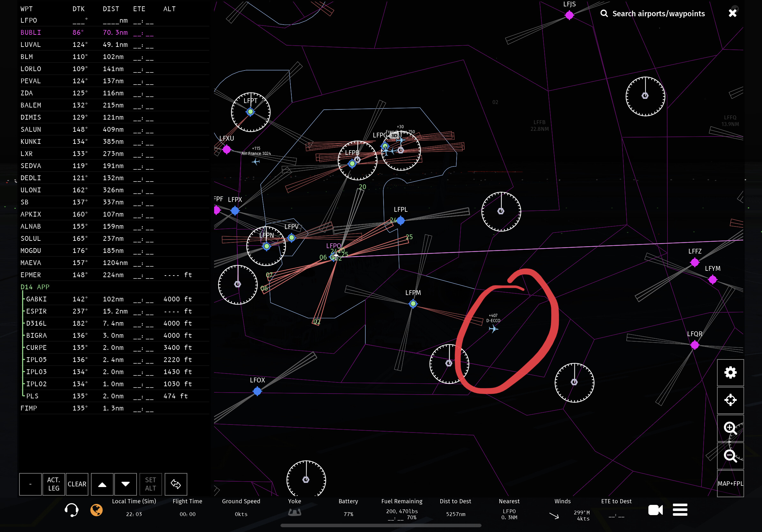762x532 pixels.
Task: Open map settings gear icon
Action: click(730, 373)
